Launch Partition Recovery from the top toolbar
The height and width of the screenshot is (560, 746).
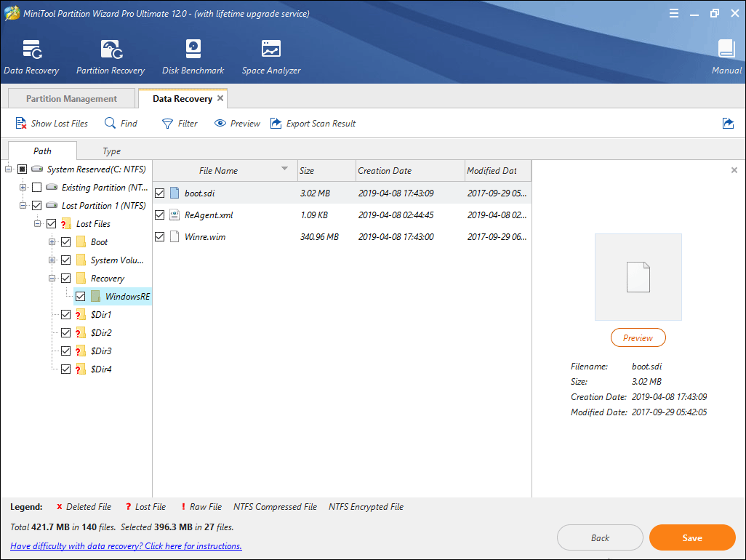coord(111,49)
